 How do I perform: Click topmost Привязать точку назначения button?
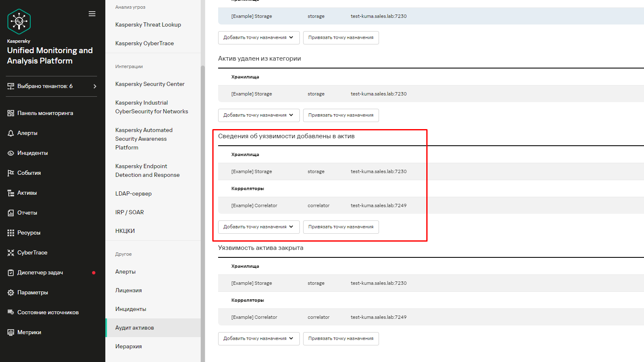341,37
